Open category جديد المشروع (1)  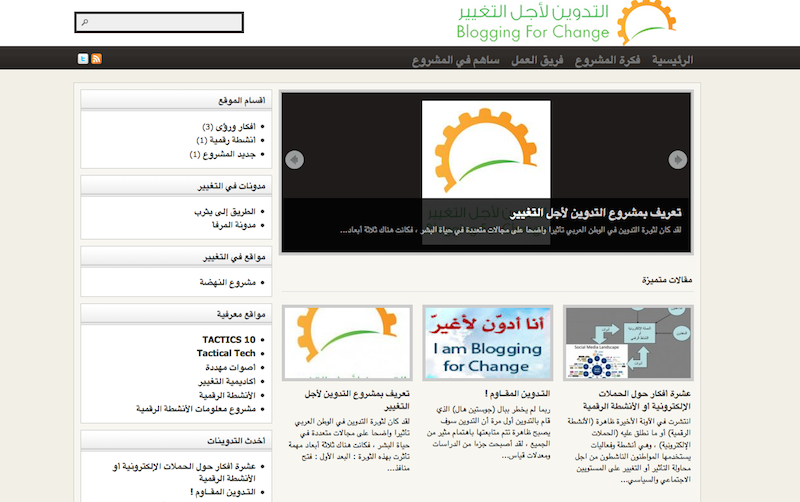coord(222,154)
